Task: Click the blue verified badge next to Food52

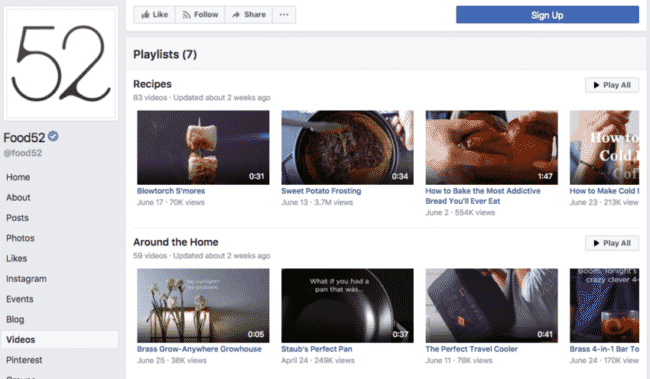Action: click(53, 136)
